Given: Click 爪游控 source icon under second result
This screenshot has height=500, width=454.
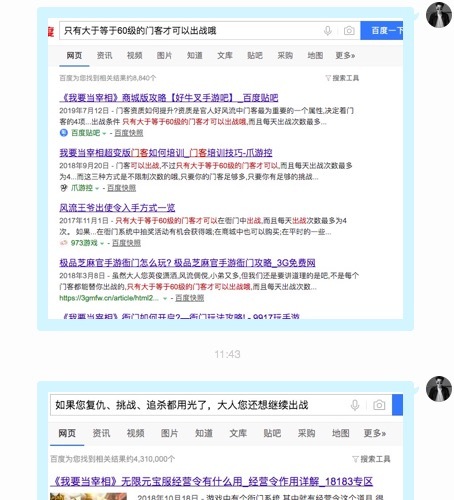Looking at the screenshot, I should [63, 188].
